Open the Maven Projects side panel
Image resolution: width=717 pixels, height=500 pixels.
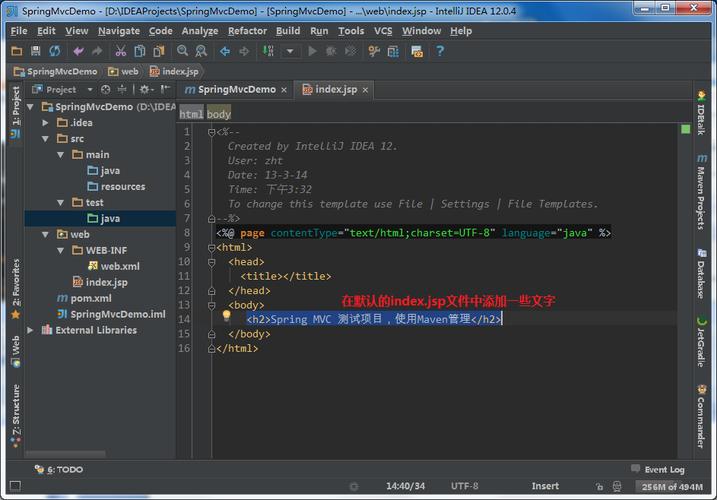(x=701, y=192)
